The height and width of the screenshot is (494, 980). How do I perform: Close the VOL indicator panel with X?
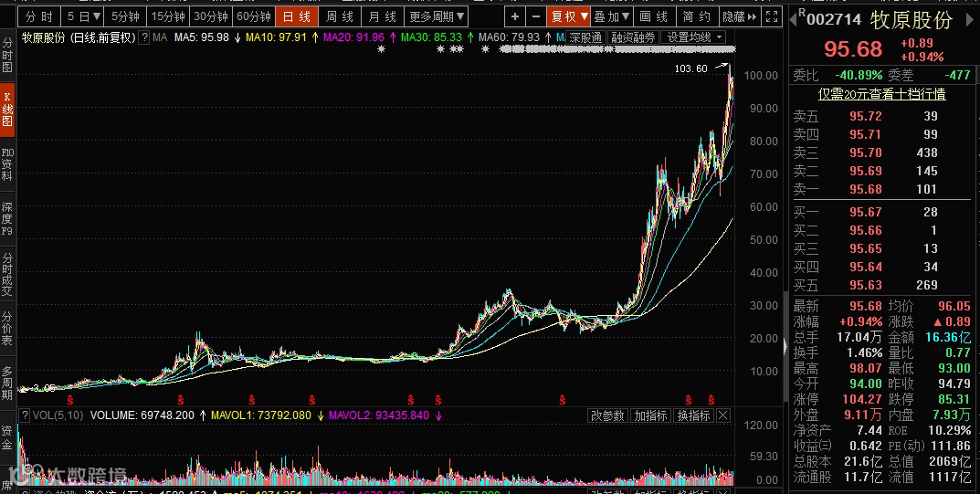[x=723, y=415]
